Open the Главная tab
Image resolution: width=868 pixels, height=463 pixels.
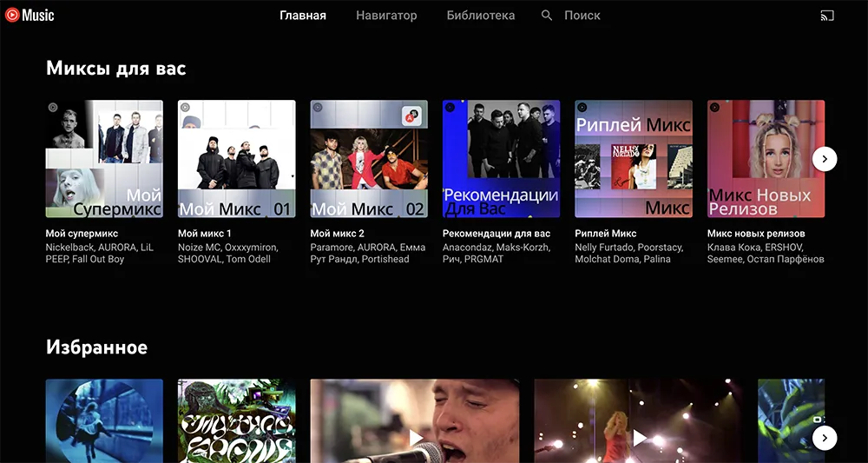pos(303,16)
